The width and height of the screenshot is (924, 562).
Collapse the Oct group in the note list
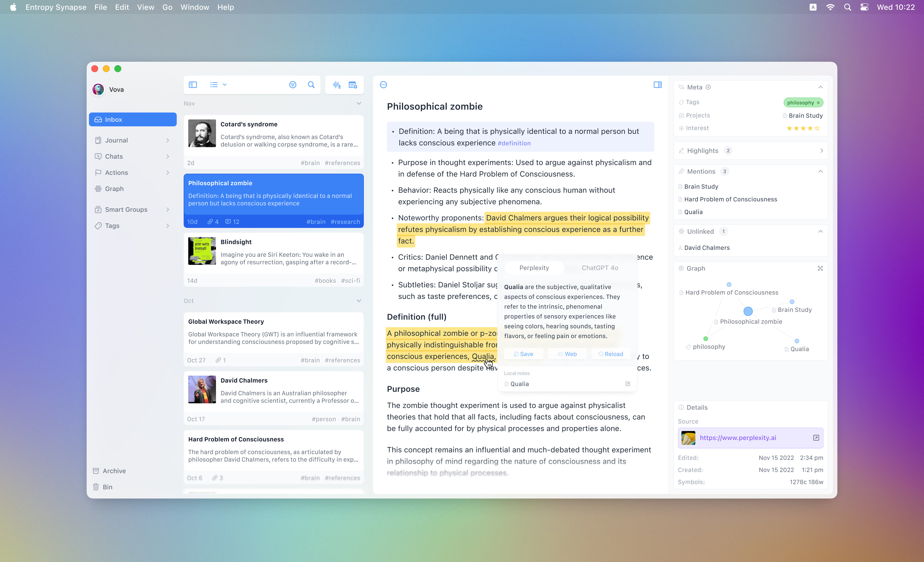click(x=359, y=301)
